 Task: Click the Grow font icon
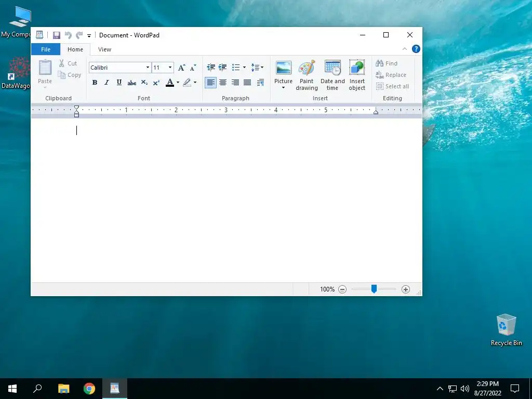point(181,68)
